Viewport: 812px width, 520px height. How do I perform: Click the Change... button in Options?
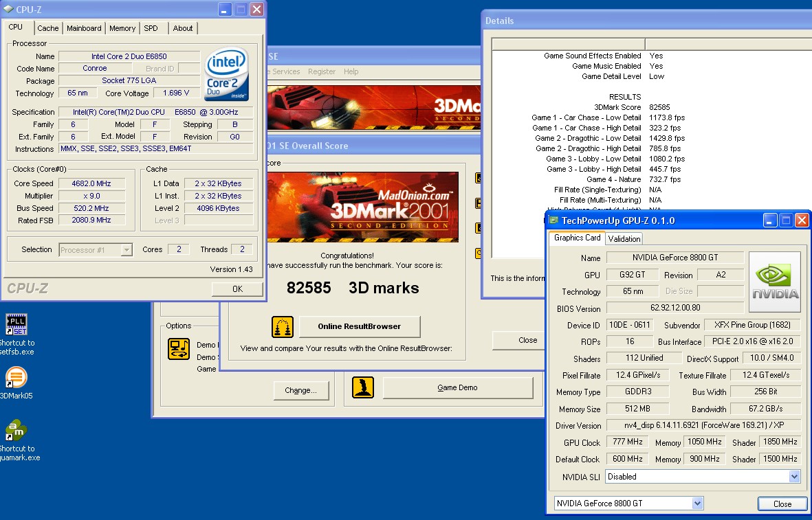[301, 390]
